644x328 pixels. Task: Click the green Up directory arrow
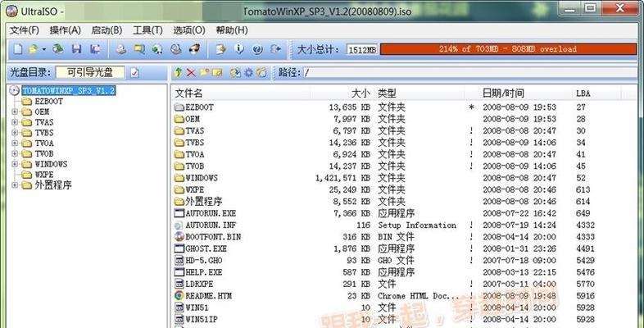(178, 73)
